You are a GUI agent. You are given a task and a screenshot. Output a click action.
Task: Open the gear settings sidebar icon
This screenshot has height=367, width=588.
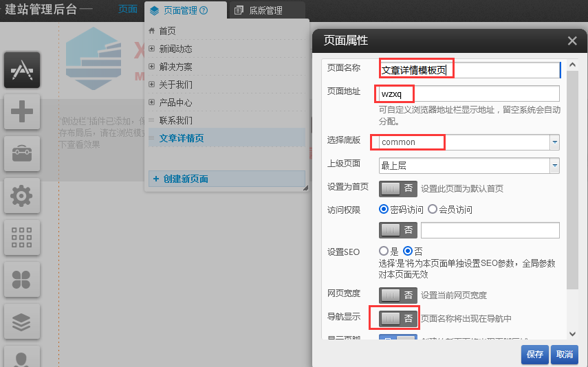point(22,196)
